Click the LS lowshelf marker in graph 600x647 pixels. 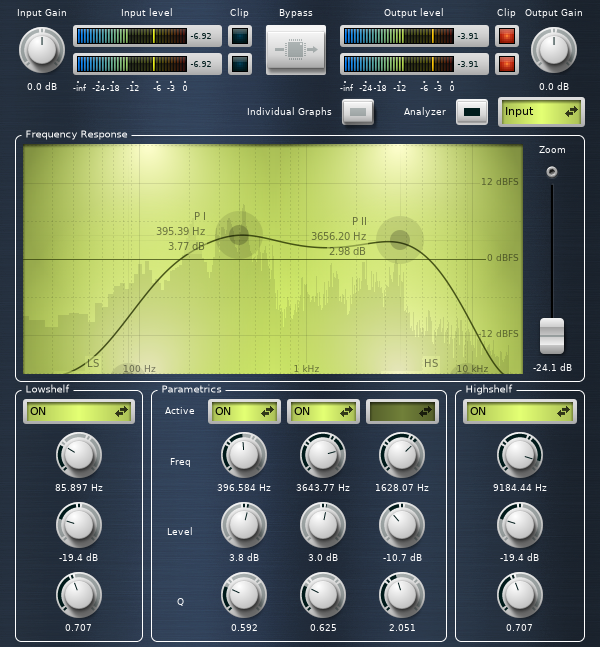point(93,363)
